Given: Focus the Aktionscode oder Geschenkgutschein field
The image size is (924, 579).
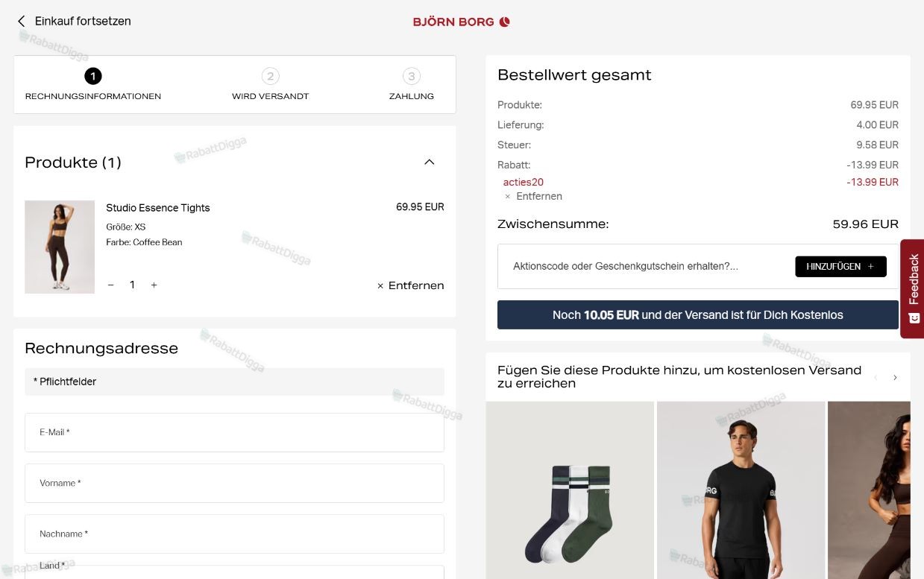Looking at the screenshot, I should 647,266.
